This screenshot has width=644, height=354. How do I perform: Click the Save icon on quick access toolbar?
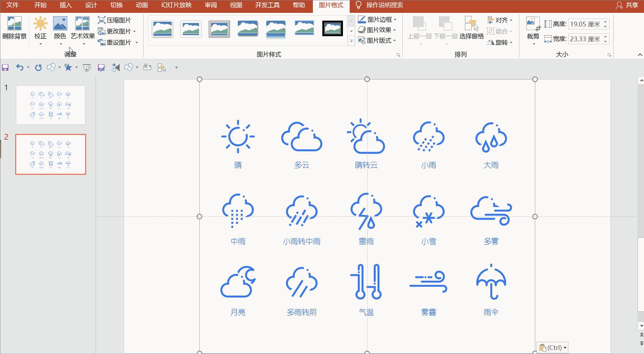[5, 67]
